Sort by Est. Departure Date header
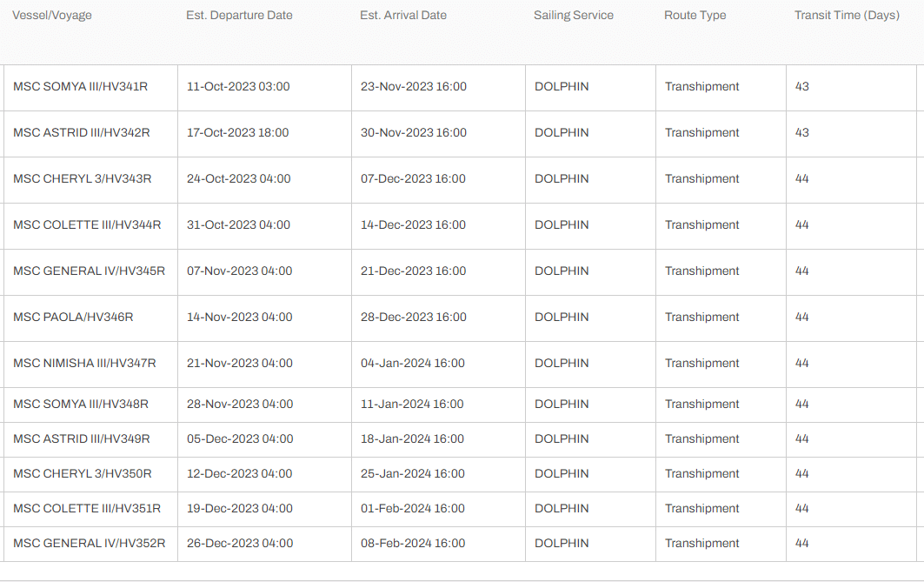Image resolution: width=924 pixels, height=582 pixels. [239, 16]
